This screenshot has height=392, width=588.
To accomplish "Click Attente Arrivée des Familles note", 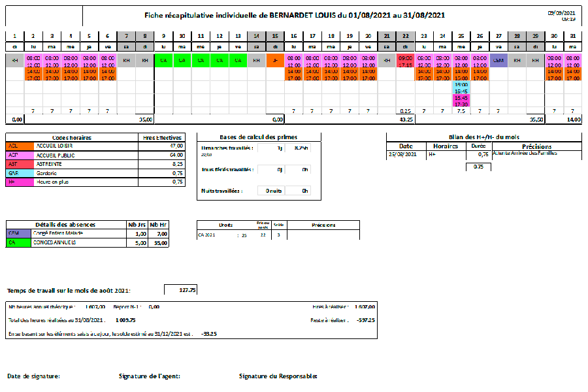I will click(x=525, y=153).
